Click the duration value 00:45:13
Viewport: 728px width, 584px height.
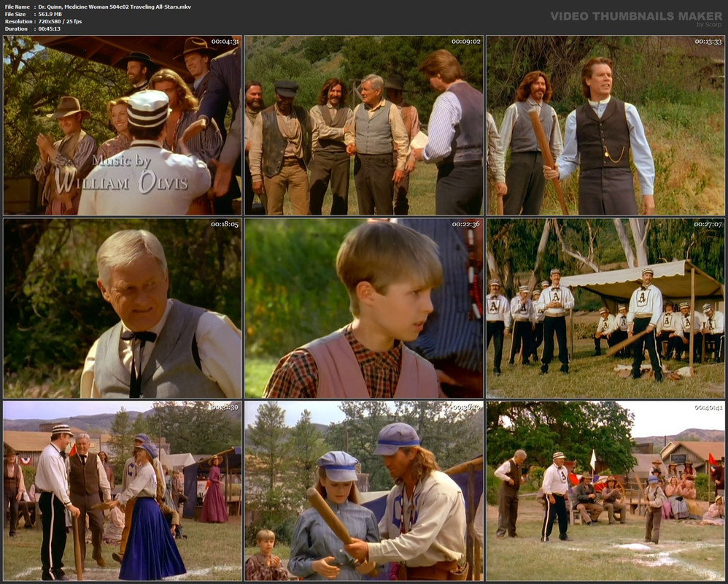pyautogui.click(x=49, y=28)
